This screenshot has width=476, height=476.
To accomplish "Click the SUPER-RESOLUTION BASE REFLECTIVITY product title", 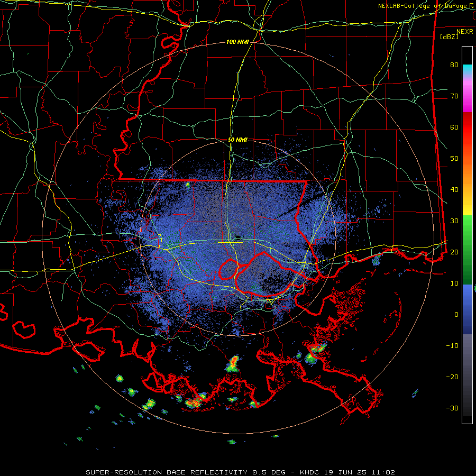I will [x=167, y=472].
